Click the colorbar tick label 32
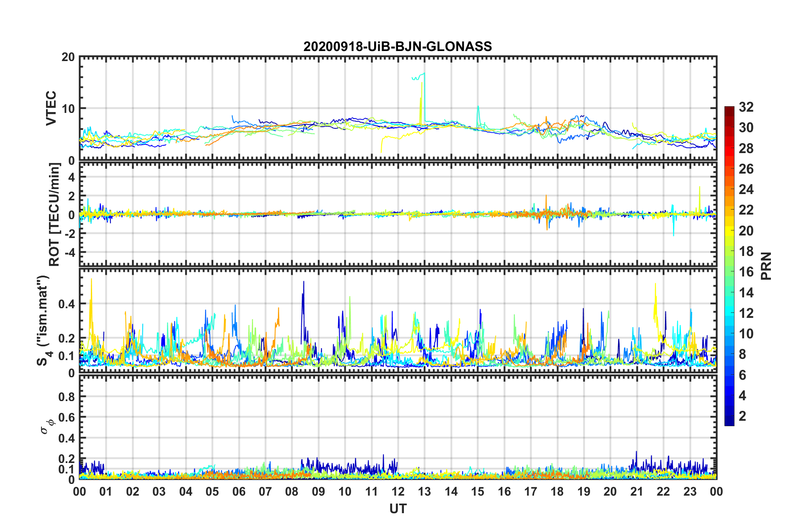Screen dimensions: 796x532 [x=746, y=107]
